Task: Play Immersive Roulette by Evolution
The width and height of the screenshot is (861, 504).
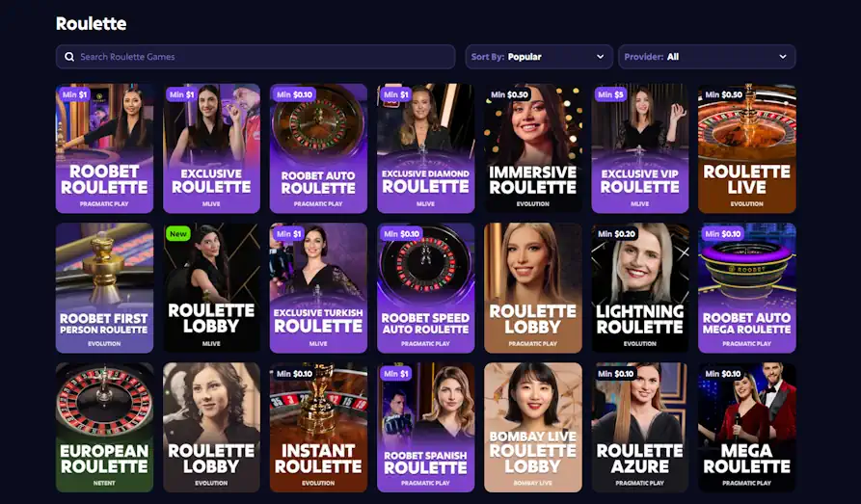Action: pos(532,148)
